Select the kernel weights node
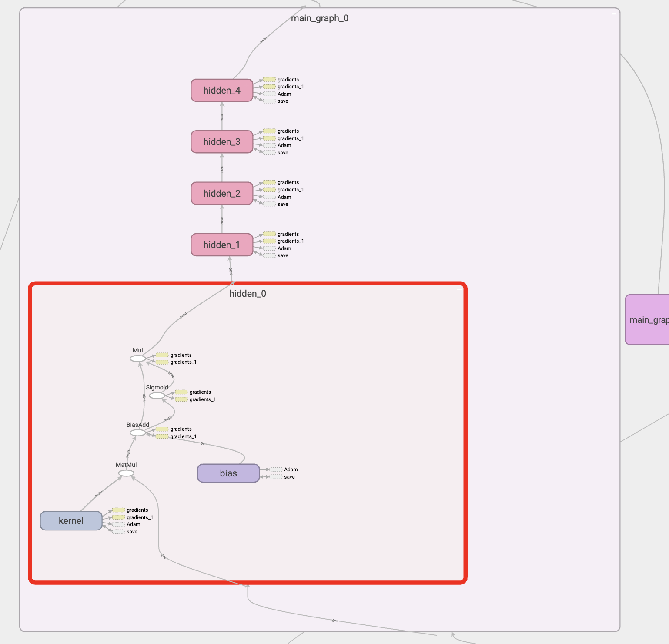The image size is (669, 644). pos(71,520)
